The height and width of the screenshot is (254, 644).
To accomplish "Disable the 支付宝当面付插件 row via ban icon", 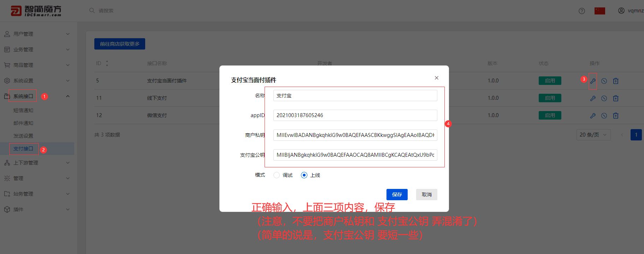I will pyautogui.click(x=604, y=81).
